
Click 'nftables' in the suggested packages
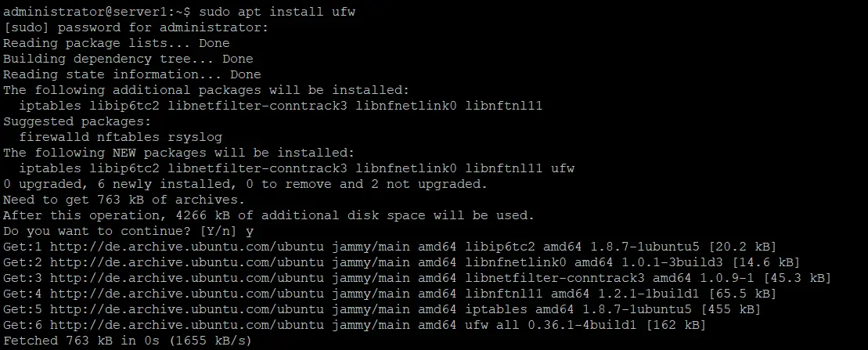coord(128,137)
